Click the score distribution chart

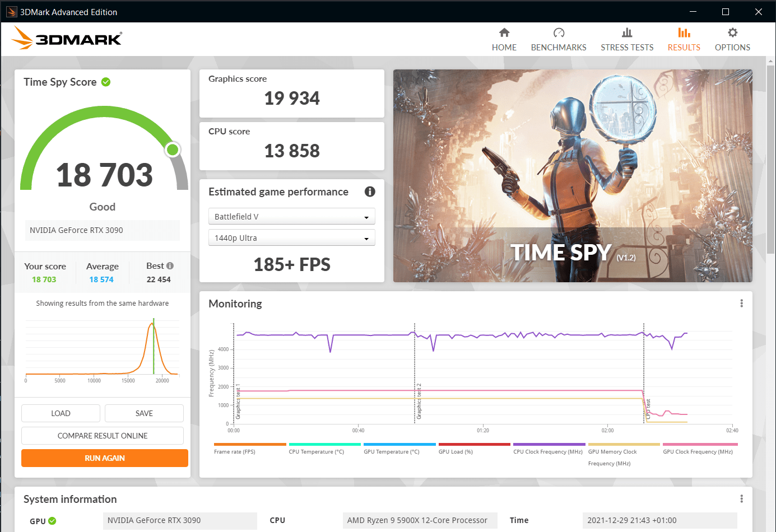102,349
